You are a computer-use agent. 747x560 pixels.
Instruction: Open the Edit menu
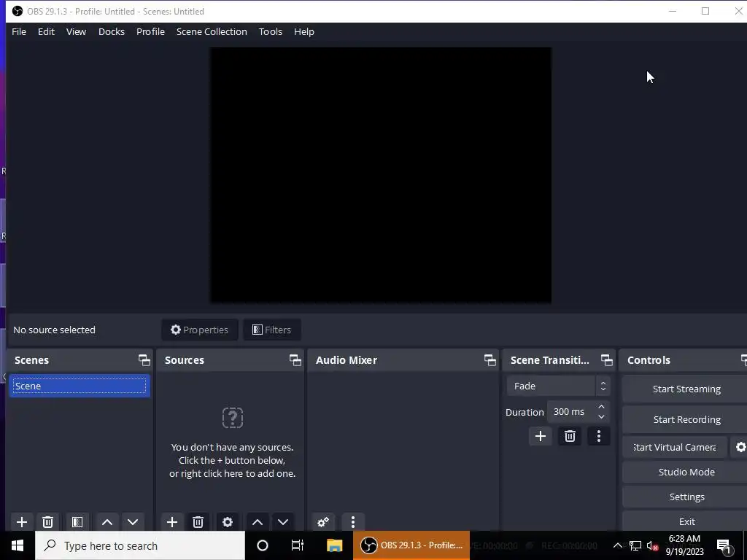[46, 31]
